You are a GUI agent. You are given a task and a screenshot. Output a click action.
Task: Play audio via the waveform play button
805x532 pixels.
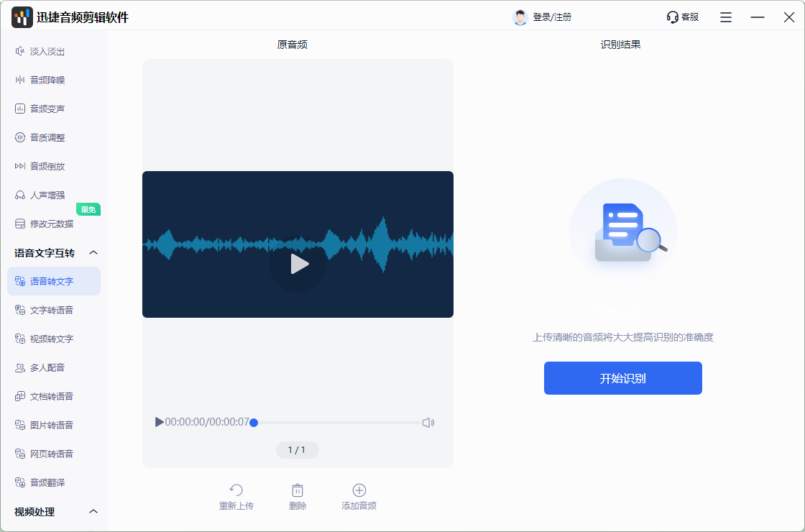298,264
